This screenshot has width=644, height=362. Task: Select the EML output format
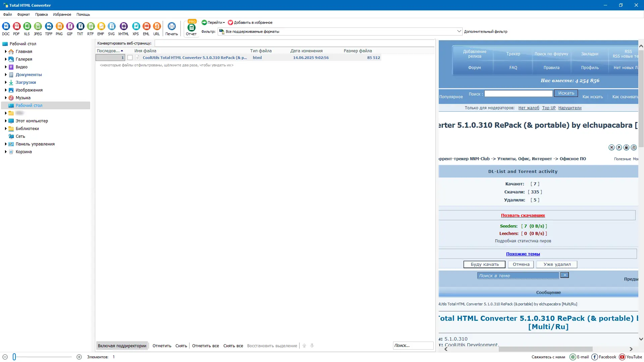click(x=146, y=28)
